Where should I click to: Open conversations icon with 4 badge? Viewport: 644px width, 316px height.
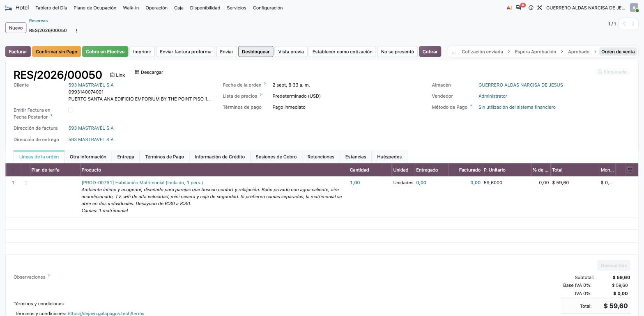pos(519,8)
